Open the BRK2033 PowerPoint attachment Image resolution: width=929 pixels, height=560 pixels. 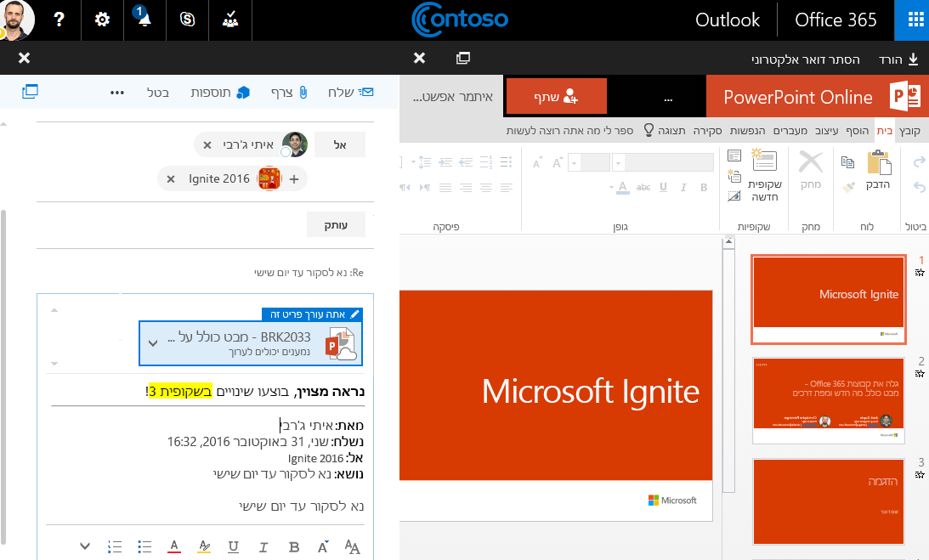point(251,343)
